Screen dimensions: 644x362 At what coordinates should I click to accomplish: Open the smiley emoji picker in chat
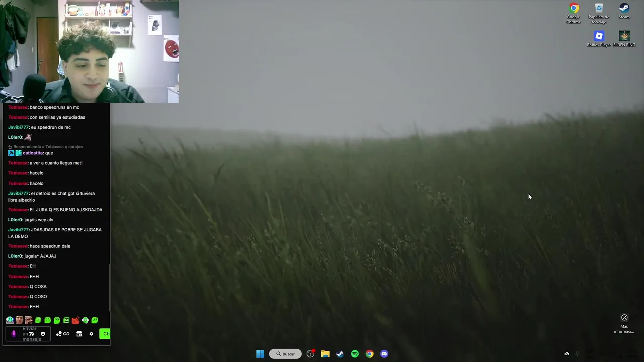pyautogui.click(x=43, y=334)
